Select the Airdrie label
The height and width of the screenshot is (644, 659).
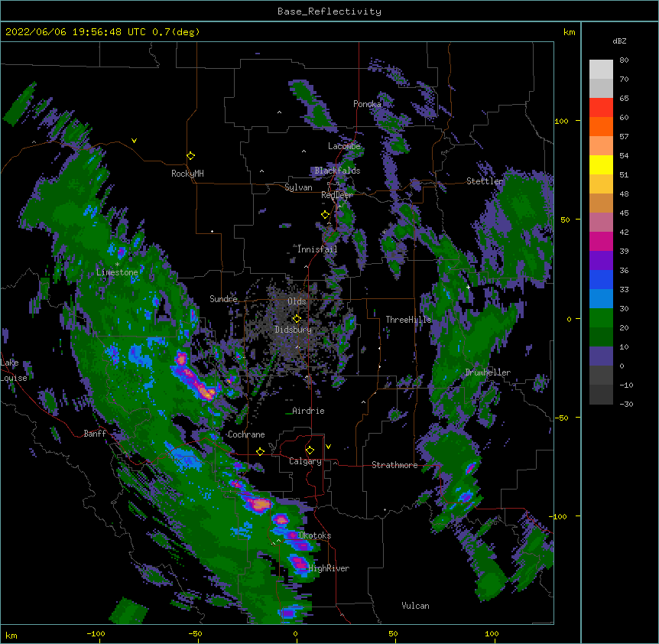(308, 411)
